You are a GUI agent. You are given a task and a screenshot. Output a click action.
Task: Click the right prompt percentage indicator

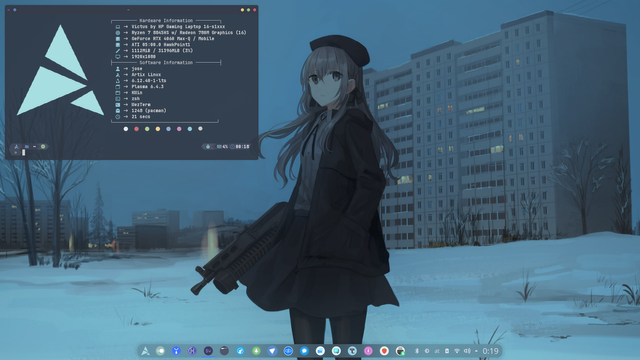tap(222, 147)
